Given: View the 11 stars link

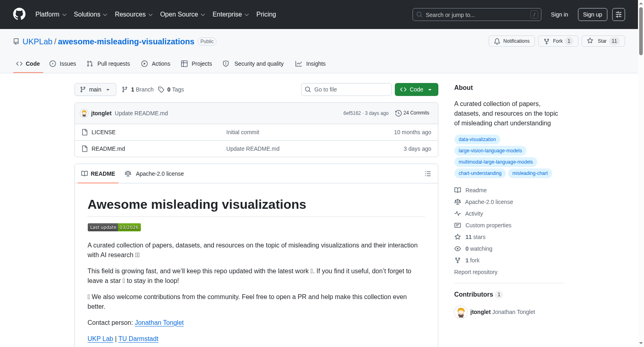Looking at the screenshot, I should pyautogui.click(x=470, y=237).
